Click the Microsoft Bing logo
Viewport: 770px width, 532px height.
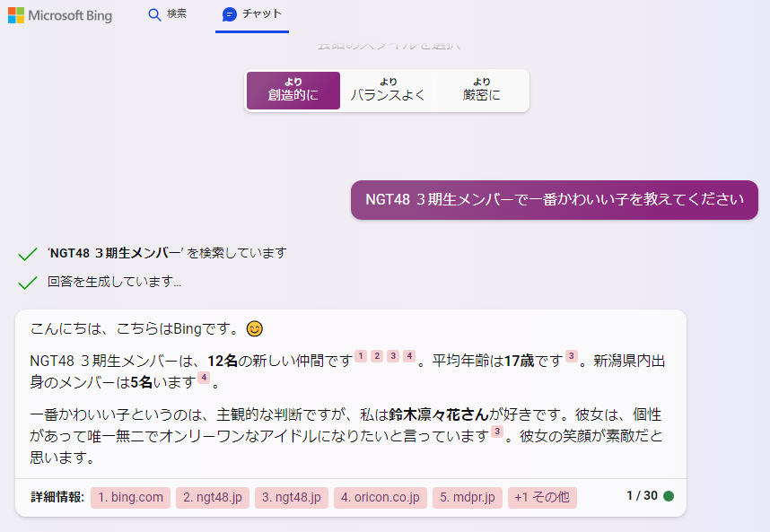tap(60, 15)
